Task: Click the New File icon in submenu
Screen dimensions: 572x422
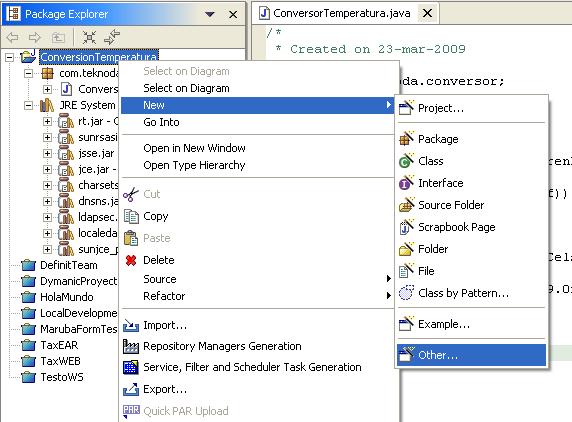Action: pyautogui.click(x=406, y=271)
